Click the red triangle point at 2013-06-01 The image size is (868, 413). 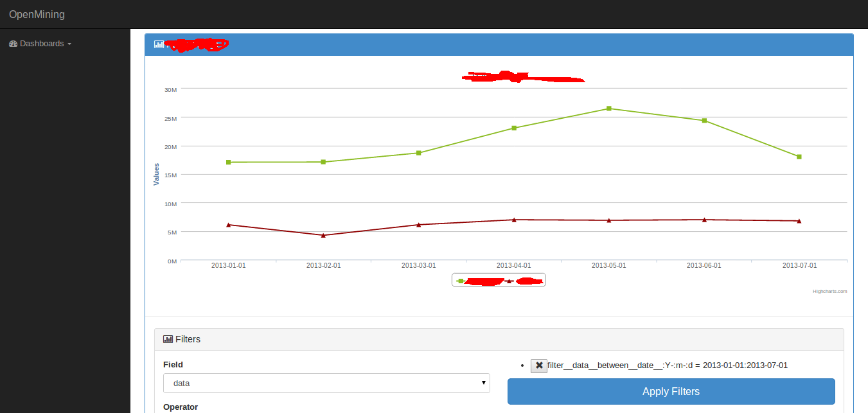click(x=704, y=220)
